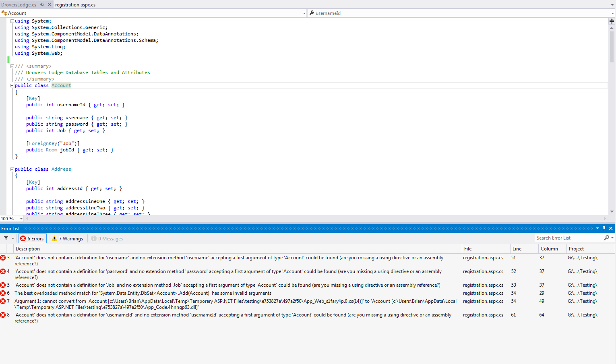Click the error icon on row 4
The height and width of the screenshot is (364, 616).
coord(3,271)
